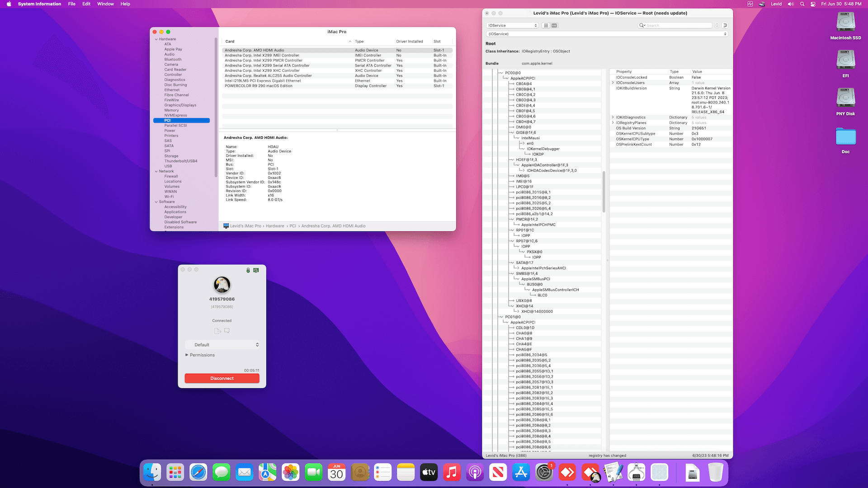
Task: Open the Window menu in menu bar
Action: click(x=105, y=4)
